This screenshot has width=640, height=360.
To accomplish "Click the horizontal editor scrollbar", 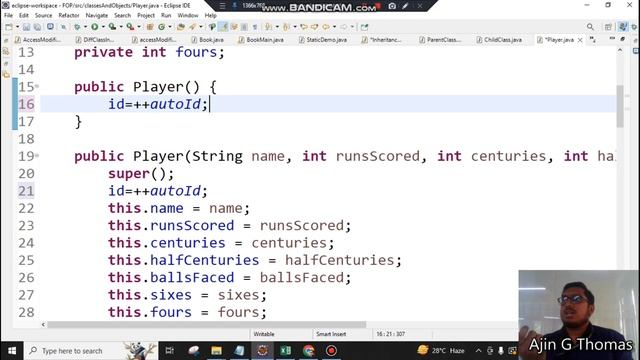I will 207,324.
